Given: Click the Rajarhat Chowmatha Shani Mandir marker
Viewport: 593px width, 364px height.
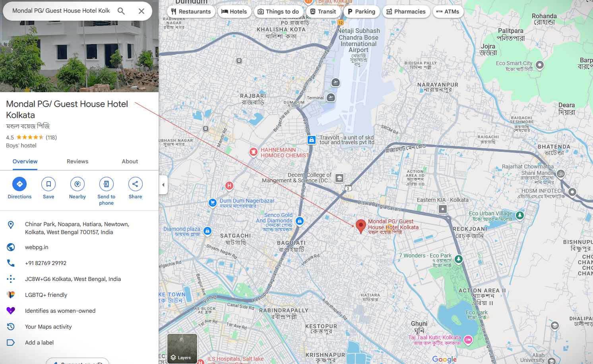Looking at the screenshot, I should (x=560, y=174).
